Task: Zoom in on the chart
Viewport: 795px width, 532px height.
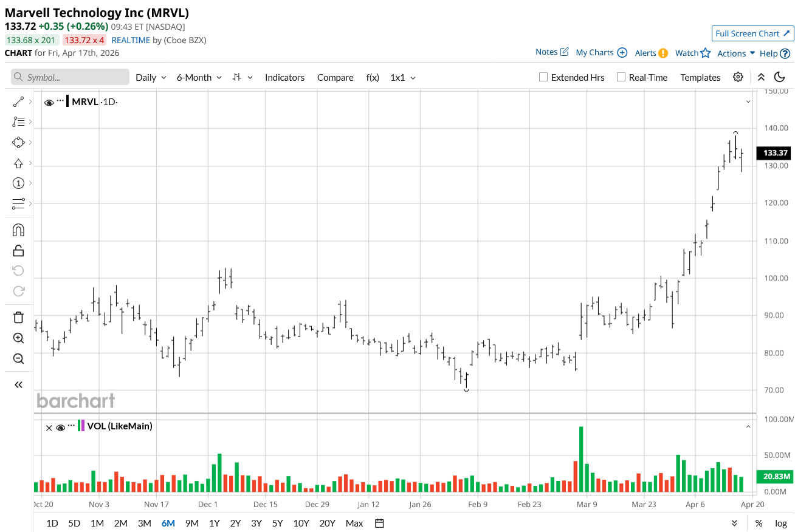Action: (18, 338)
